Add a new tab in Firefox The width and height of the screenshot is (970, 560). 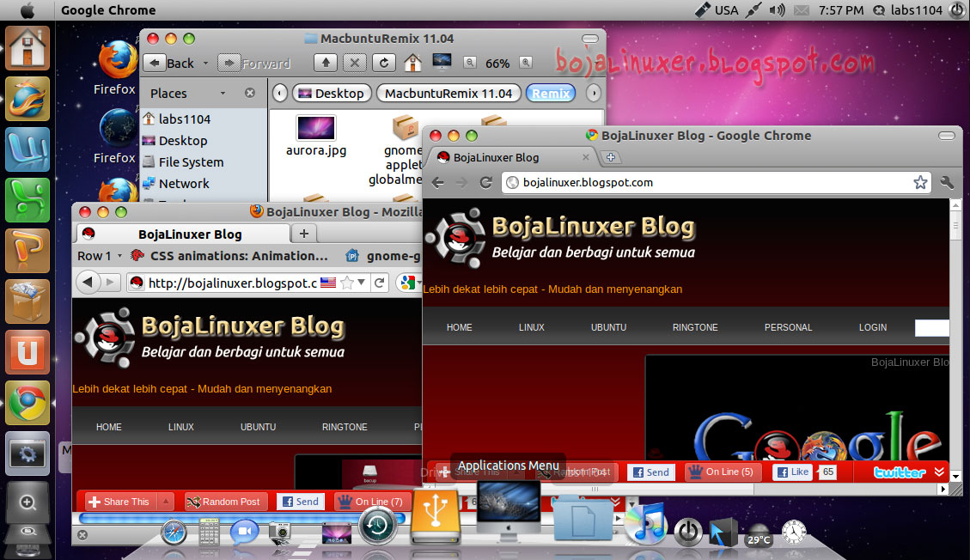click(304, 234)
